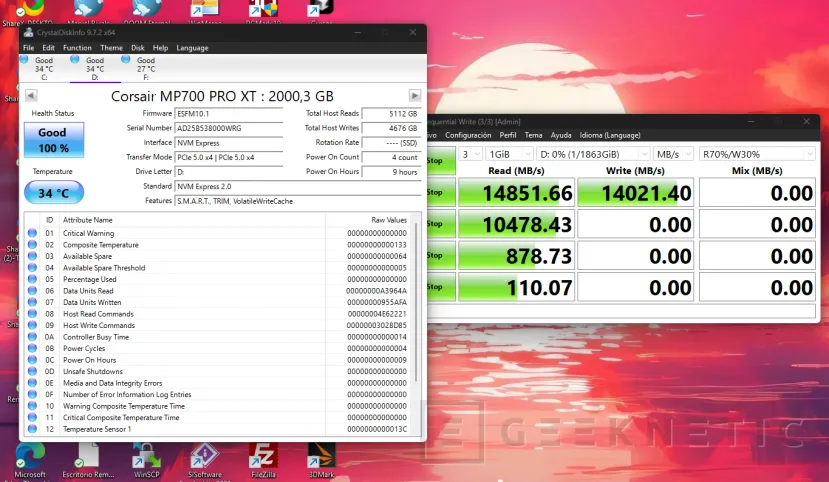The image size is (829, 482).
Task: Click the blue status orb for drive F:
Action: [126, 59]
